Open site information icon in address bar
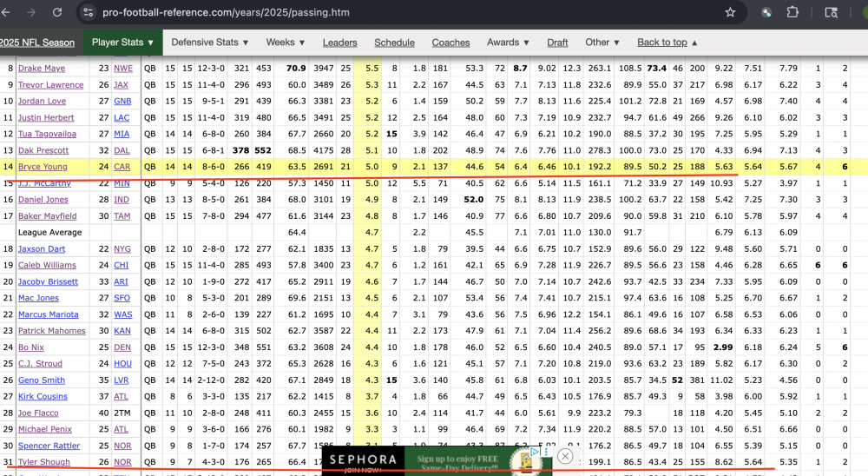The height and width of the screenshot is (476, 868). pos(87,12)
